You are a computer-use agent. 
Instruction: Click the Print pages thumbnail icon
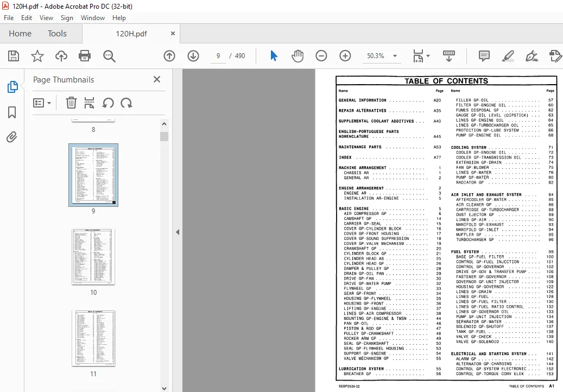tap(89, 103)
